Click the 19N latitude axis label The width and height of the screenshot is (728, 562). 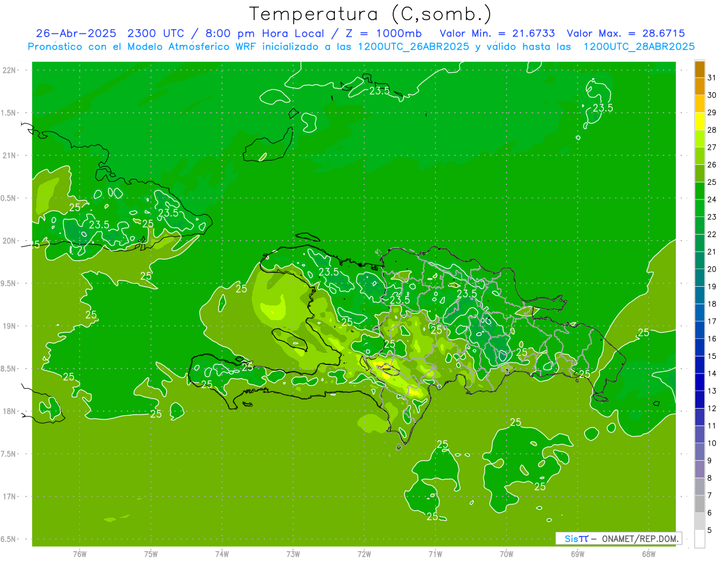[x=10, y=326]
